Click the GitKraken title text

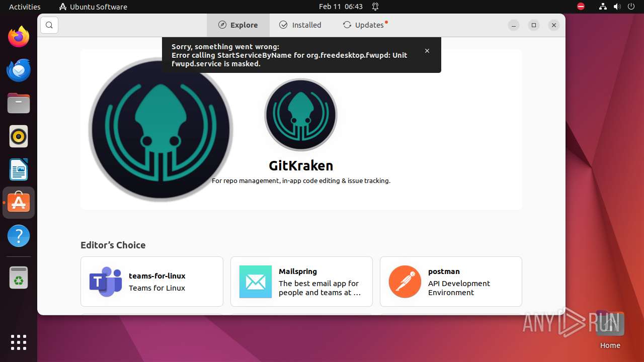(x=301, y=165)
